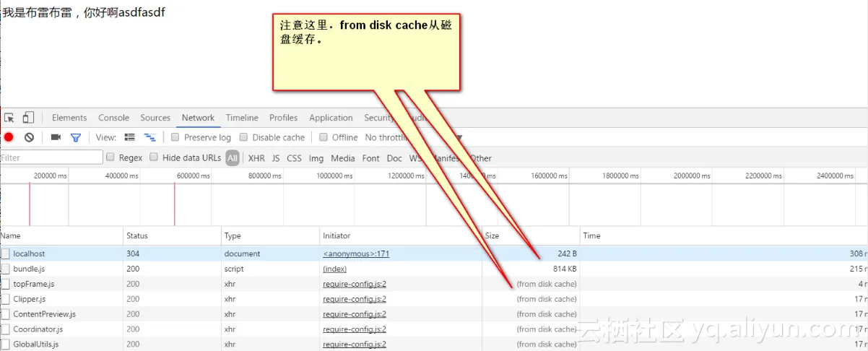Go to the Application tab

331,118
